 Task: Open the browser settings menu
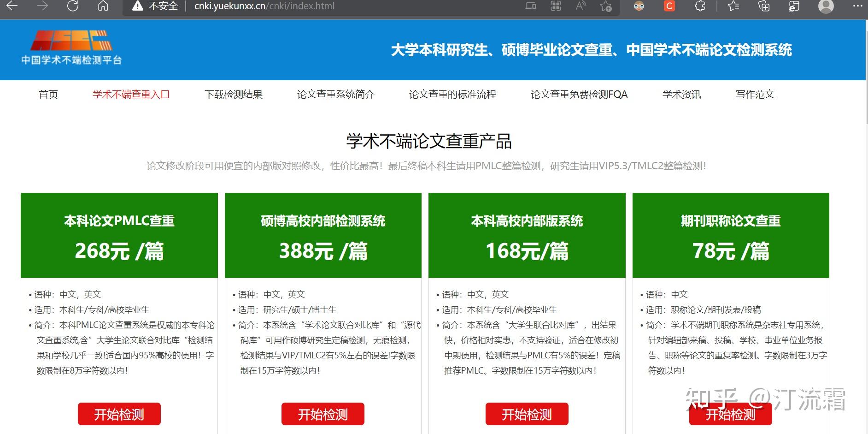click(x=855, y=6)
